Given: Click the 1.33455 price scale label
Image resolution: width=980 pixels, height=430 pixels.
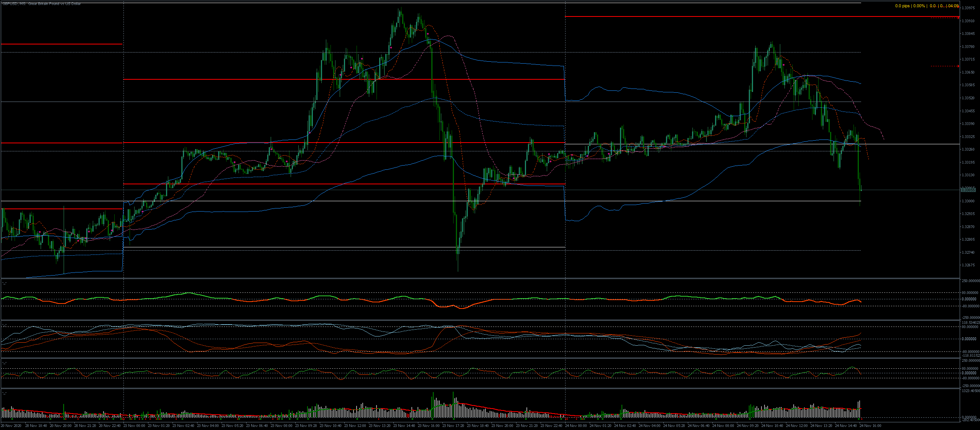Looking at the screenshot, I should point(968,111).
